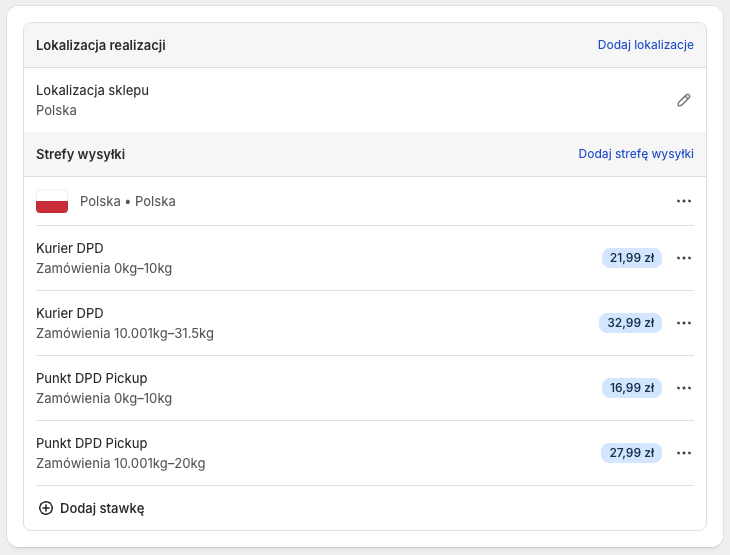Click the pencil icon to edit store location
This screenshot has width=730, height=555.
[684, 100]
